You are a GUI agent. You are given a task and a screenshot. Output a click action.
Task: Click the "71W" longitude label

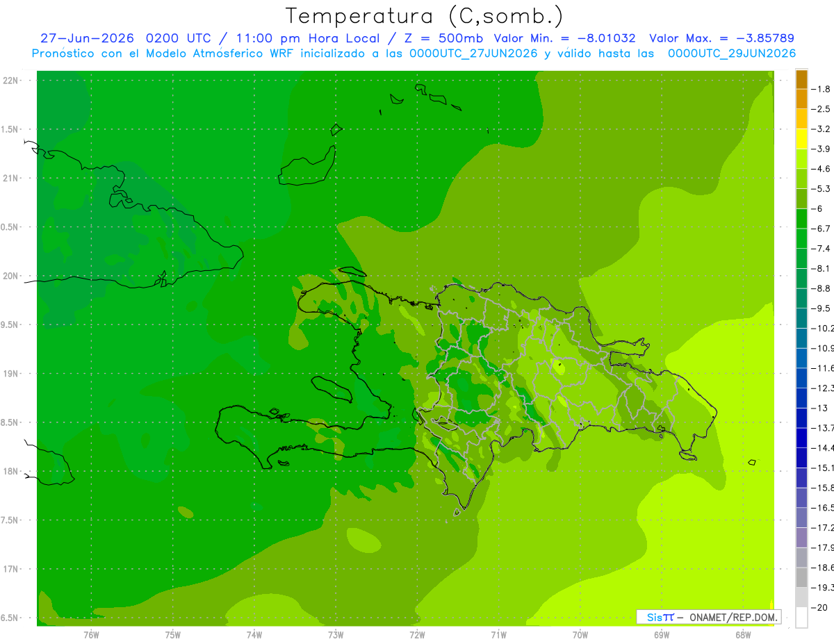[498, 634]
